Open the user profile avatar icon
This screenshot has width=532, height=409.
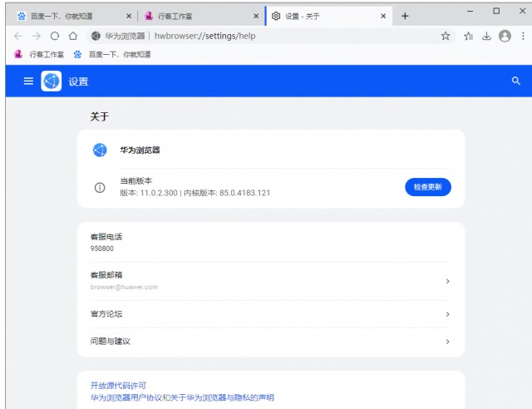(x=505, y=36)
